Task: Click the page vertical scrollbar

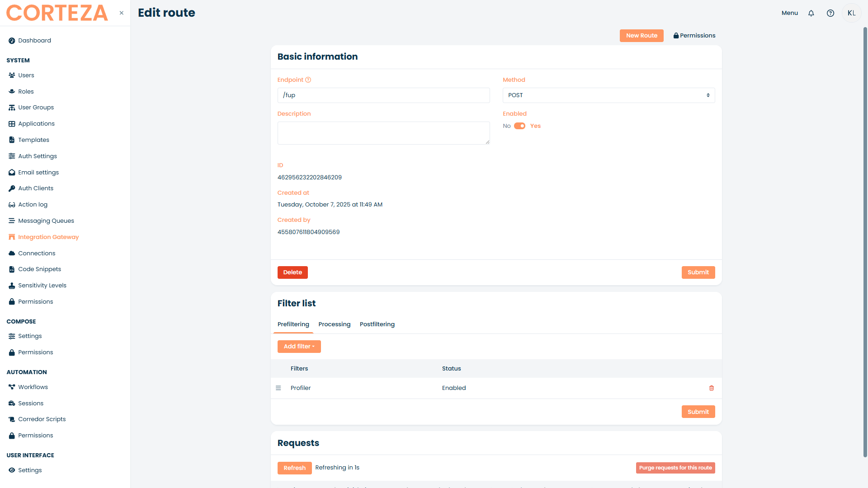Action: [865, 242]
